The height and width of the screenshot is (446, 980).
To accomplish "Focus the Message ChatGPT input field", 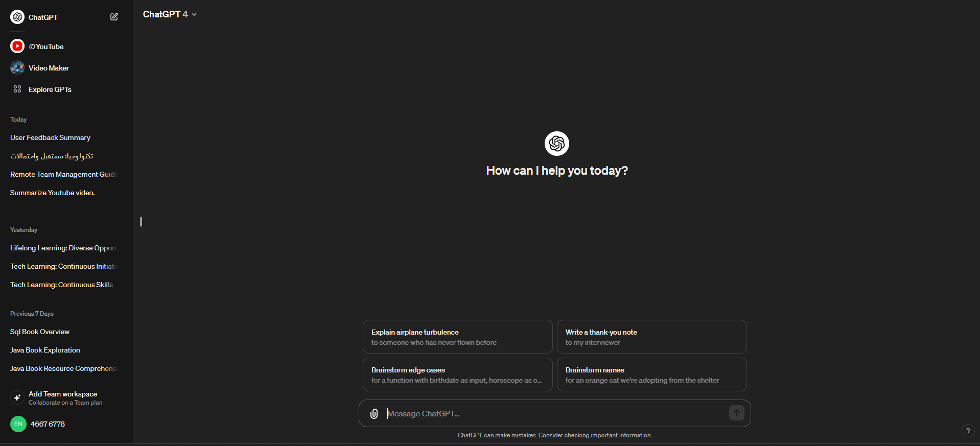I will point(554,413).
